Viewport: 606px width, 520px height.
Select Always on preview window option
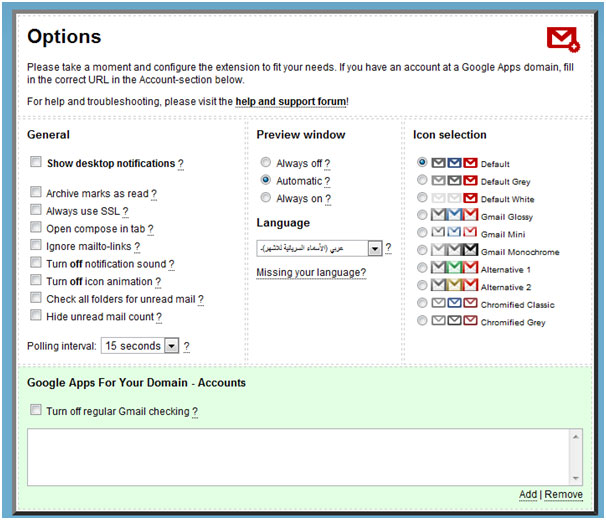tap(266, 197)
